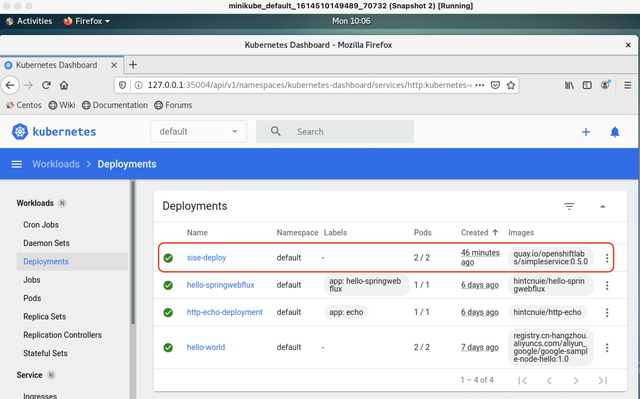Select Jobs in the sidebar

(x=32, y=280)
